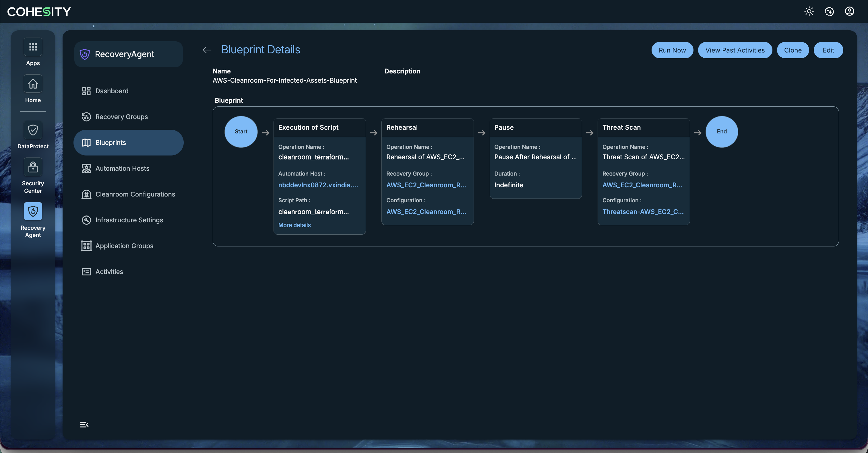The height and width of the screenshot is (453, 868).
Task: Open the nbddevlnx0872 automation host link
Action: coord(318,185)
